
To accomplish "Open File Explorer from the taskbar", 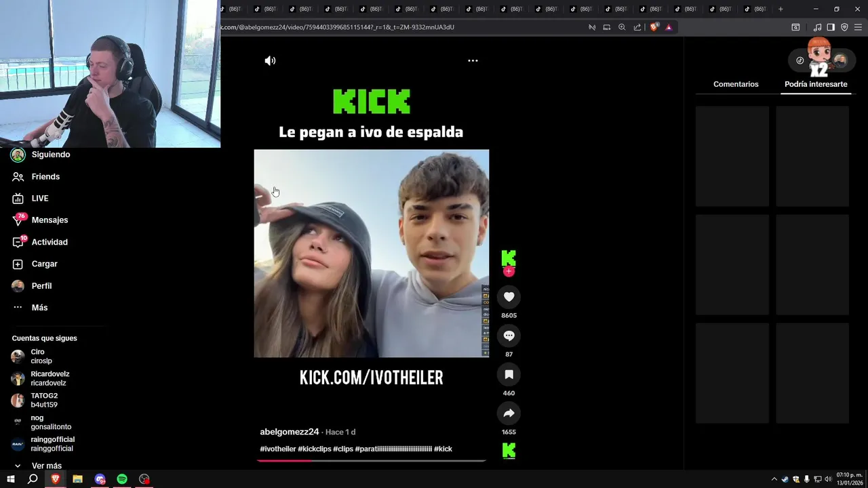I will coord(77,479).
